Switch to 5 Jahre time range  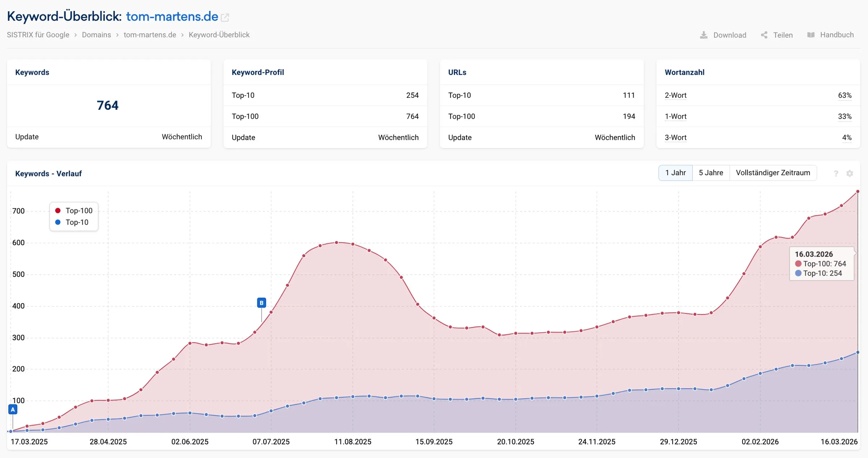click(x=711, y=173)
